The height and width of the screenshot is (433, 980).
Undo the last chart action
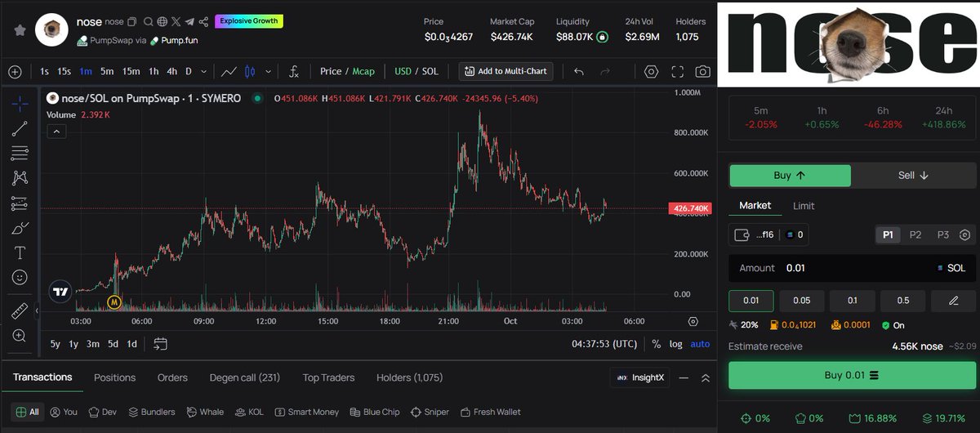pyautogui.click(x=579, y=72)
